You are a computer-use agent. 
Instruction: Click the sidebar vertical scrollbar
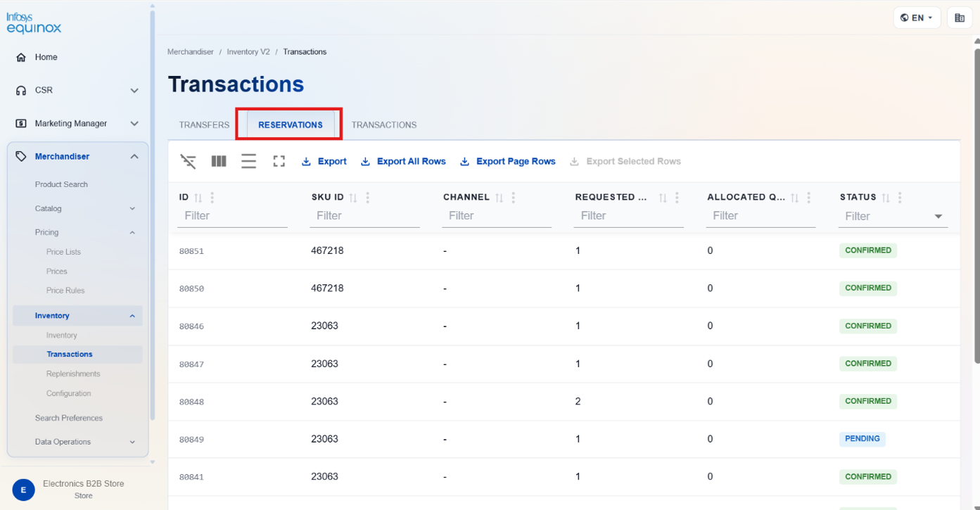(153, 214)
